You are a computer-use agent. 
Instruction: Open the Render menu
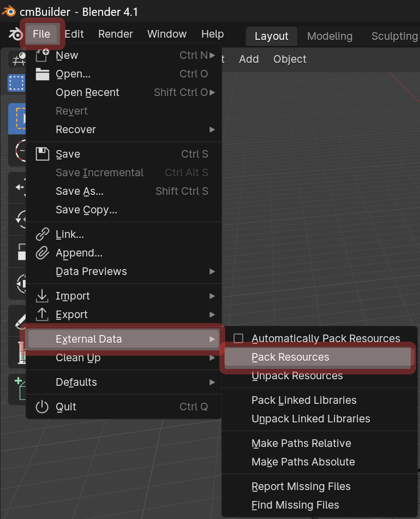116,34
